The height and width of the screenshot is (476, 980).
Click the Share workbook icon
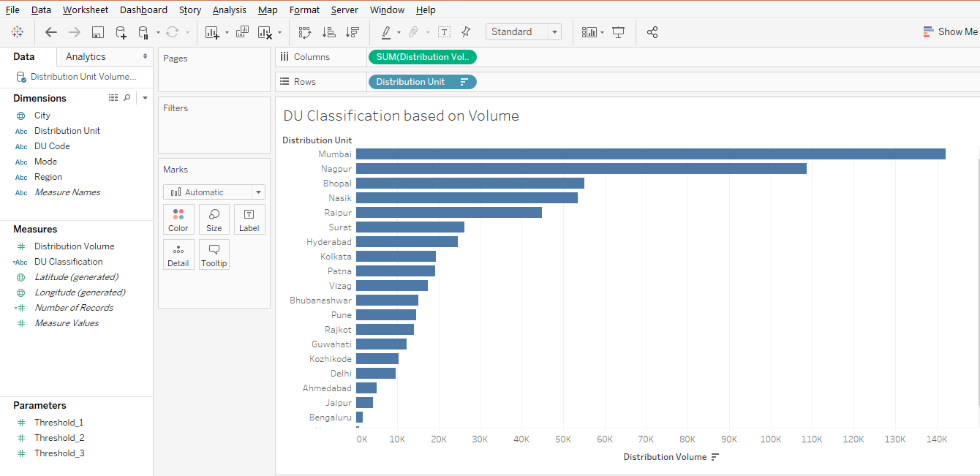click(652, 32)
